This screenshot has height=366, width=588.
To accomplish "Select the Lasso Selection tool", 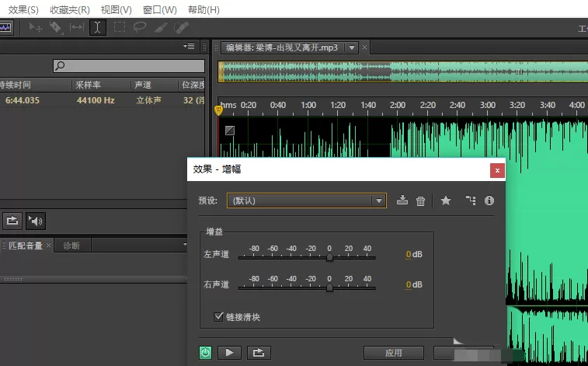I will [x=140, y=27].
